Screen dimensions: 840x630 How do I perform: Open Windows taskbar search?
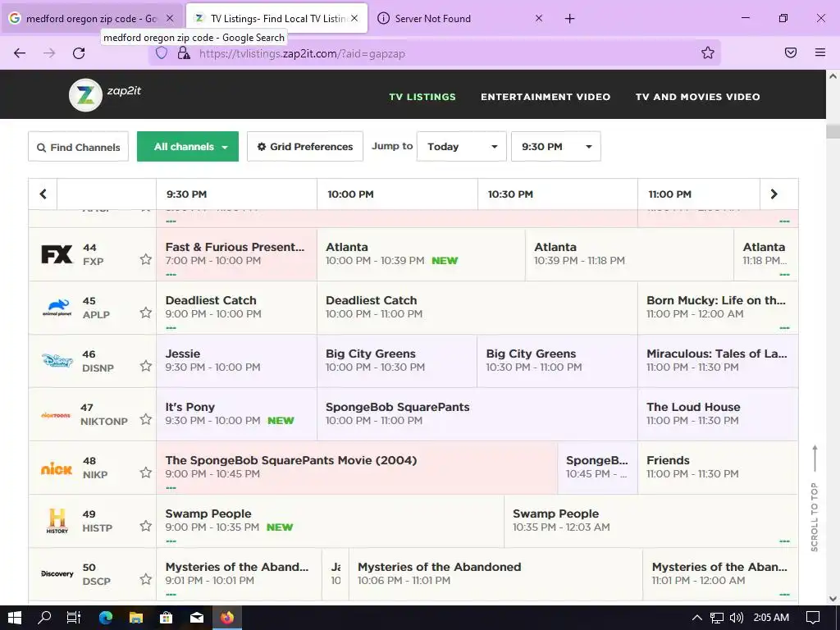44,618
